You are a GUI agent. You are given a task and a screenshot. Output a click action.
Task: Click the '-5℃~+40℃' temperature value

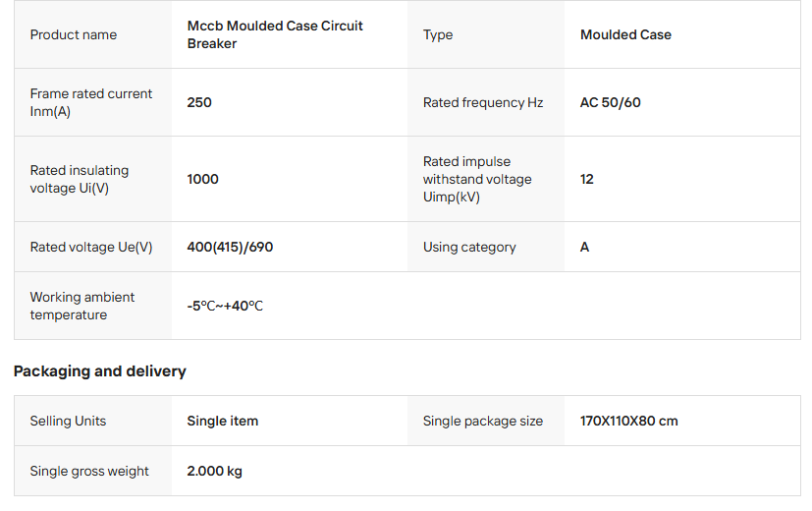click(x=225, y=306)
